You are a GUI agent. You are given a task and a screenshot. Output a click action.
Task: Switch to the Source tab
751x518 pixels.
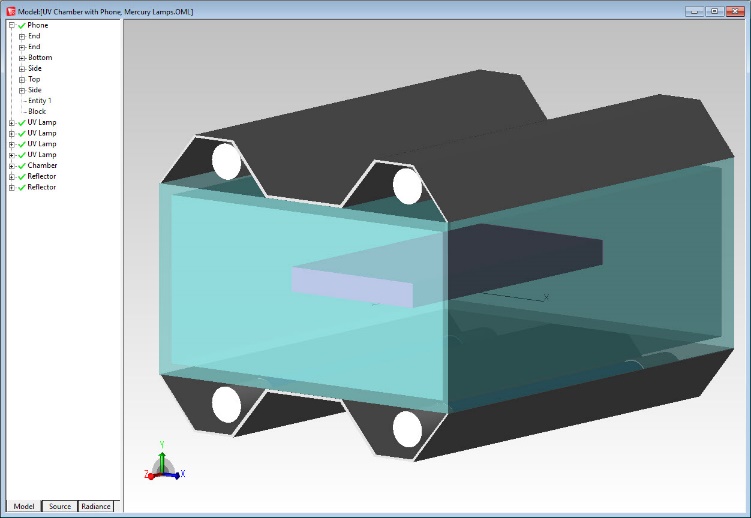(x=60, y=506)
